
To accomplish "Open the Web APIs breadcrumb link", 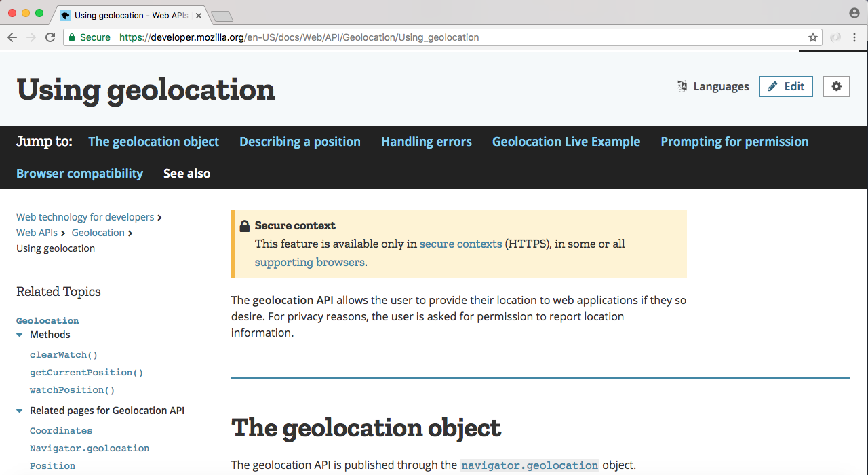I will pos(37,233).
